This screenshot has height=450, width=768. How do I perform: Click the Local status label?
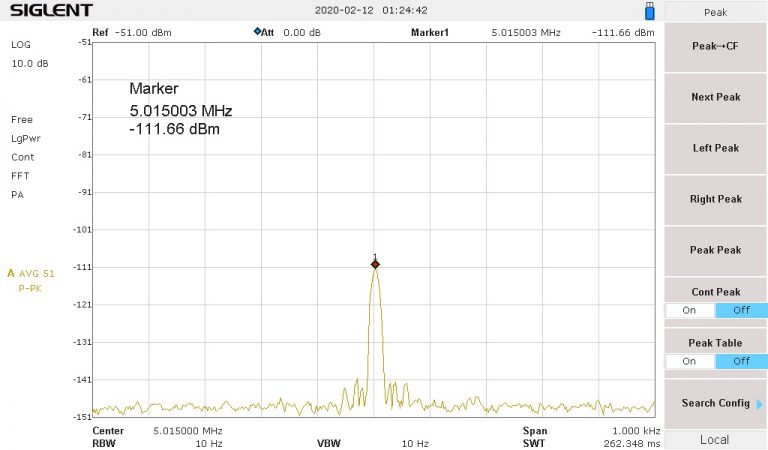pyautogui.click(x=716, y=440)
